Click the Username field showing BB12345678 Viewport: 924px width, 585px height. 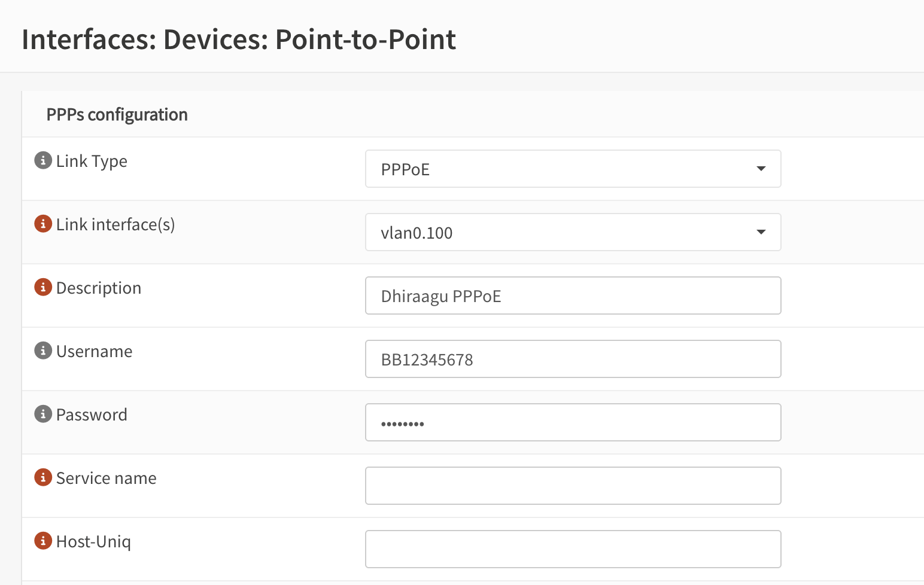573,359
